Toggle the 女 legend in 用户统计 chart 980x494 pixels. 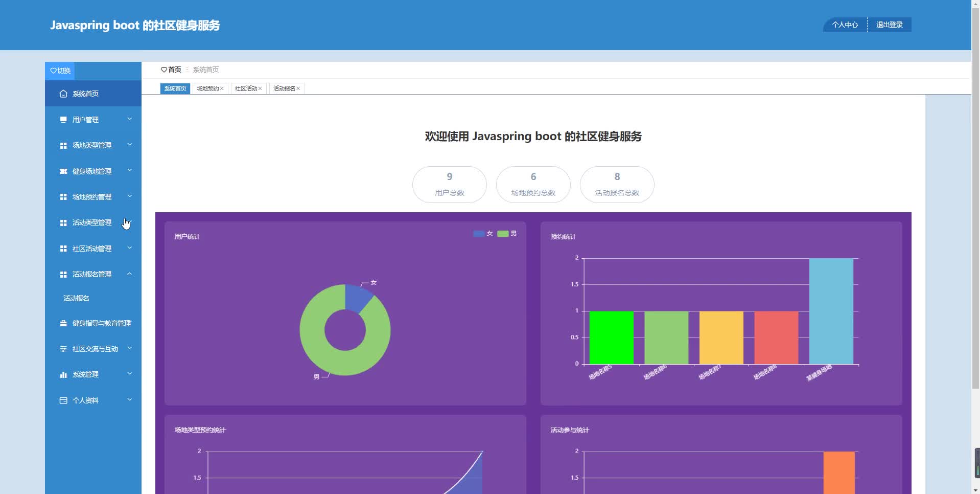pos(483,234)
